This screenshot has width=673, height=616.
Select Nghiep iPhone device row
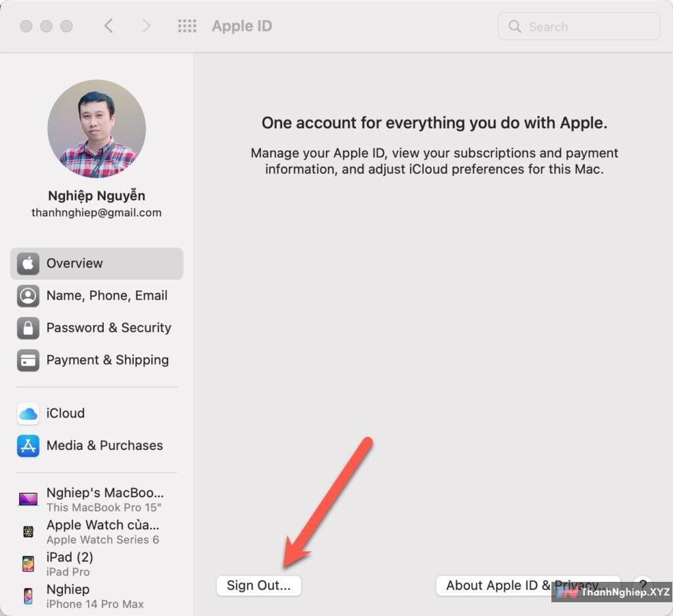[x=97, y=596]
